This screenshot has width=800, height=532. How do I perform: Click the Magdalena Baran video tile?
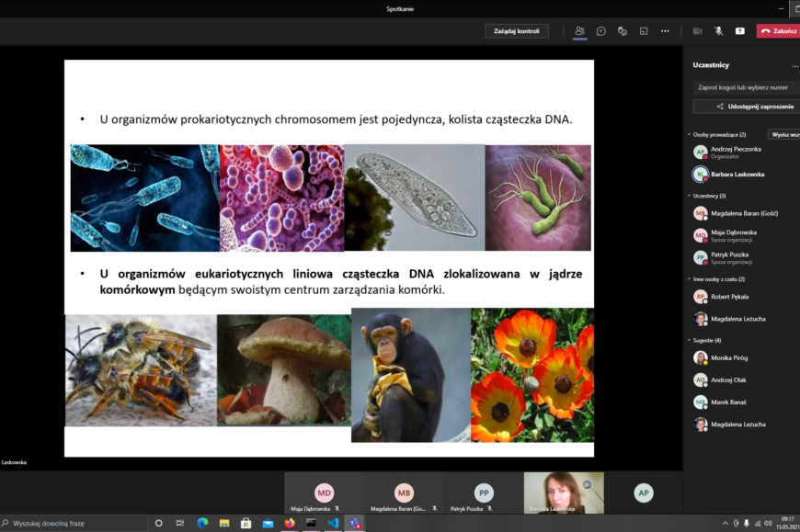(x=404, y=492)
